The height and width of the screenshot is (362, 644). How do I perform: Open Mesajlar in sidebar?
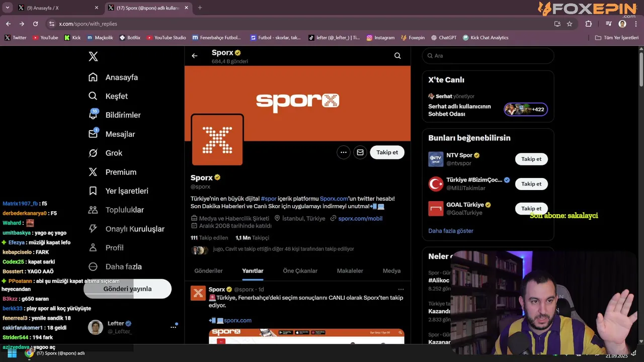click(x=111, y=134)
